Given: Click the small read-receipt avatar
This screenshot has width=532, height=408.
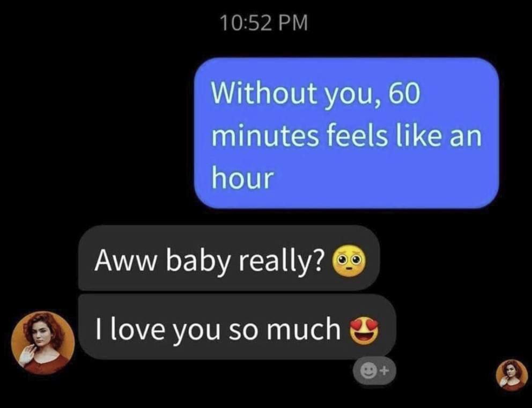Looking at the screenshot, I should click(512, 375).
